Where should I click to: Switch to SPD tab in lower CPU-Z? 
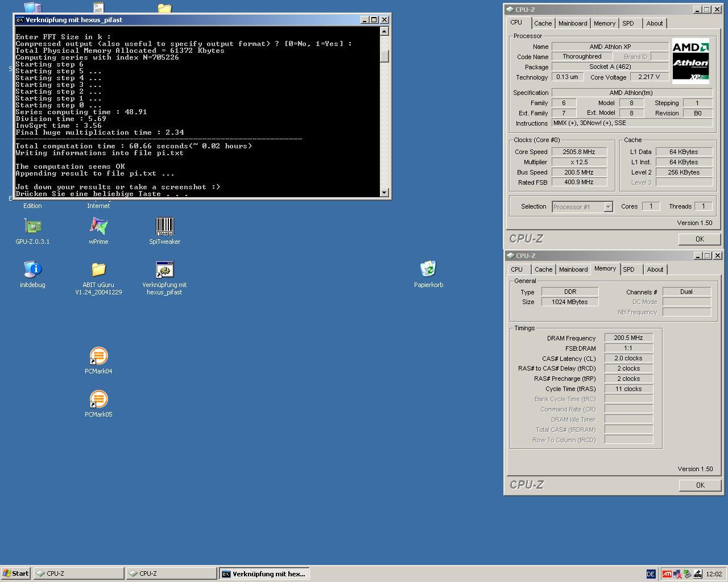(x=628, y=269)
